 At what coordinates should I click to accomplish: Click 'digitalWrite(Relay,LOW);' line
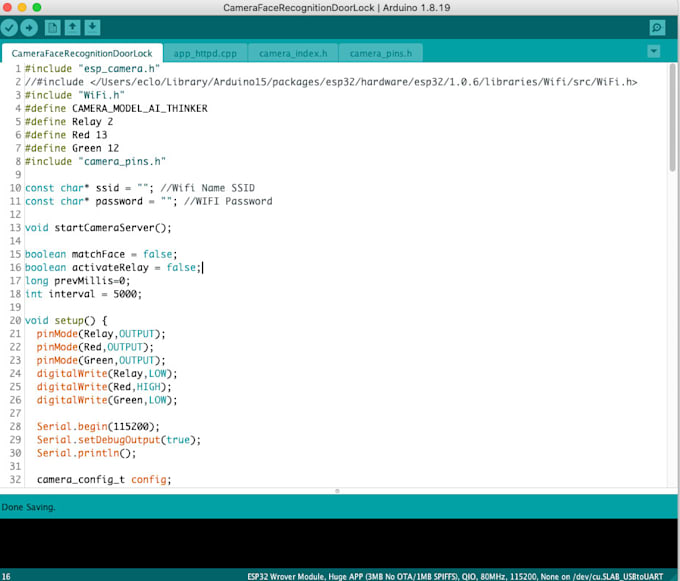click(107, 373)
